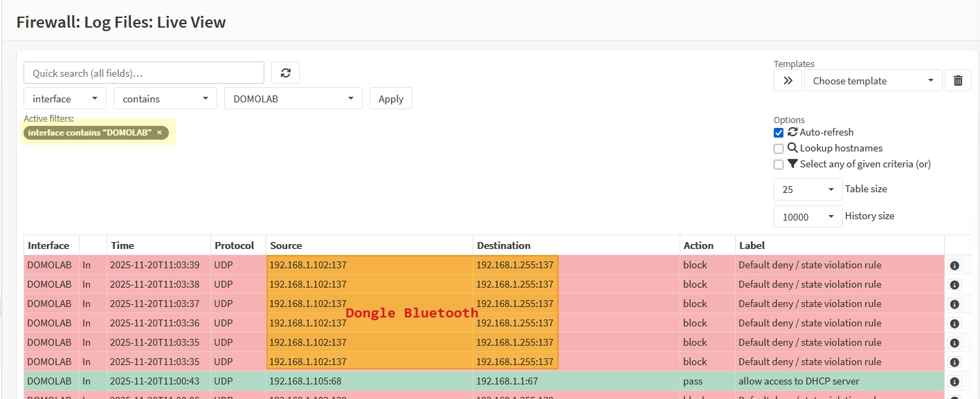
Task: Open info icon for 11:03:36 log entry
Action: (x=954, y=324)
